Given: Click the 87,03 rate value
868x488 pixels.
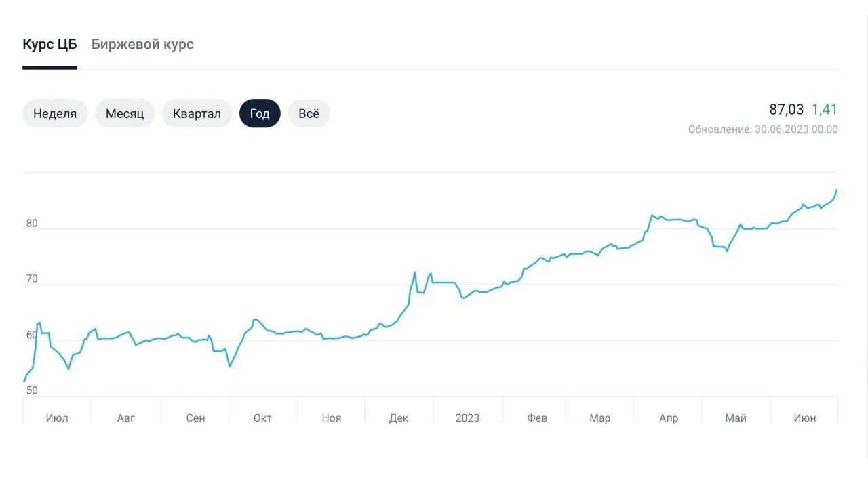Looking at the screenshot, I should (x=786, y=110).
